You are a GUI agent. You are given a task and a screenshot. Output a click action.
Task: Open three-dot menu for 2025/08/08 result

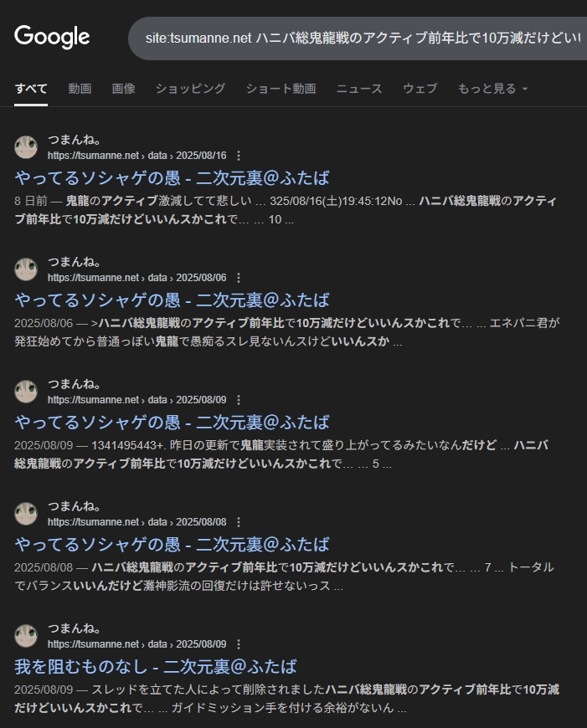tap(239, 522)
